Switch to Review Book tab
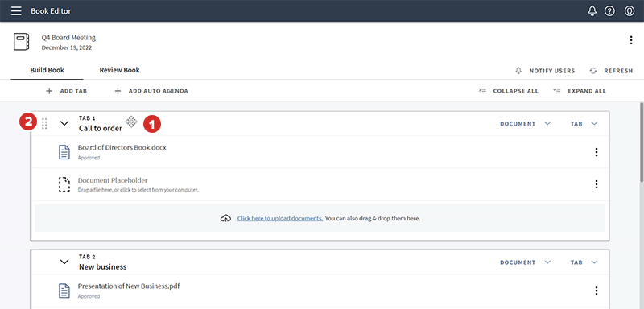The image size is (644, 309). [119, 70]
